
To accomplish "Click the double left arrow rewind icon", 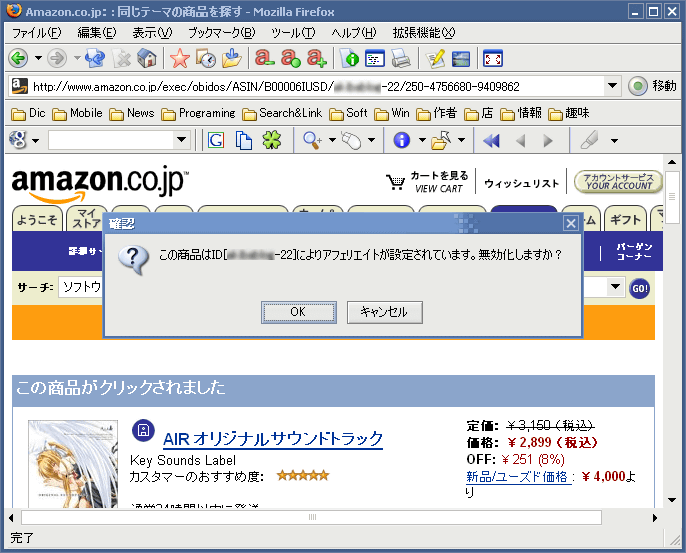I will coord(491,140).
